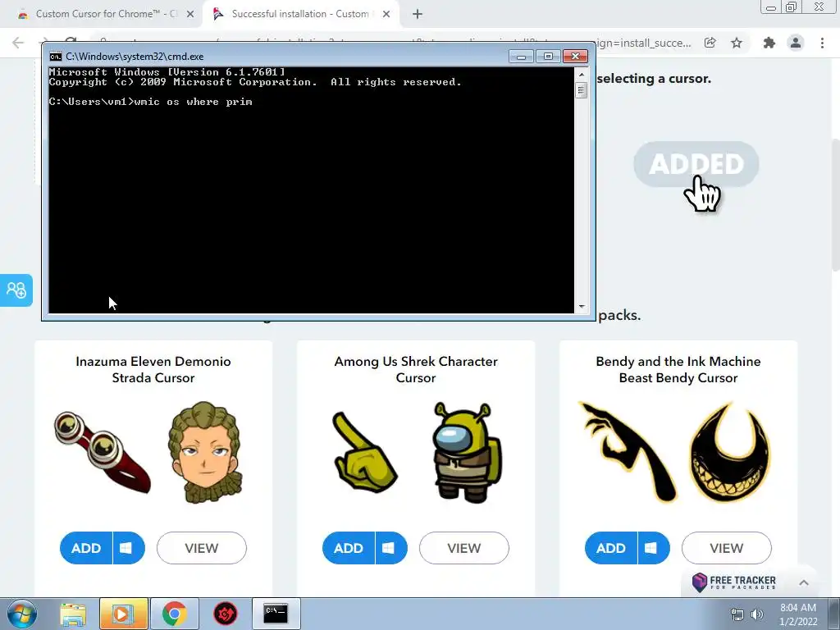Go back with the browser back arrow

pyautogui.click(x=18, y=43)
